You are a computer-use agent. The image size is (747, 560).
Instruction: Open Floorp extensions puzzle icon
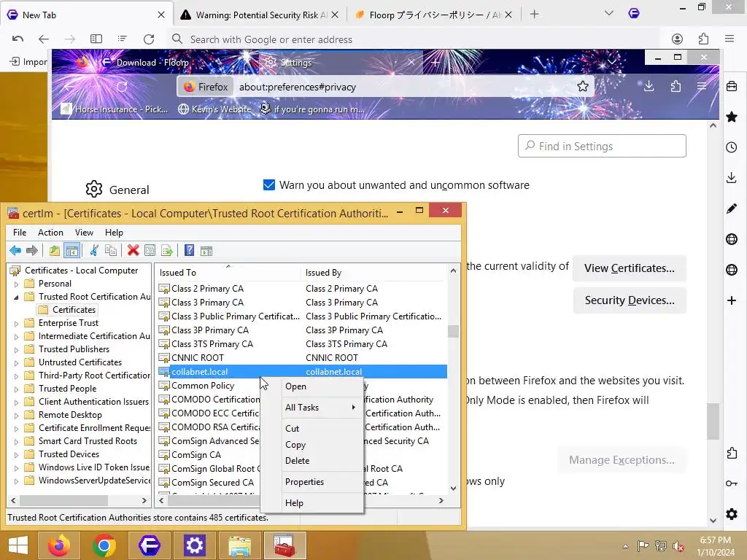click(x=703, y=39)
